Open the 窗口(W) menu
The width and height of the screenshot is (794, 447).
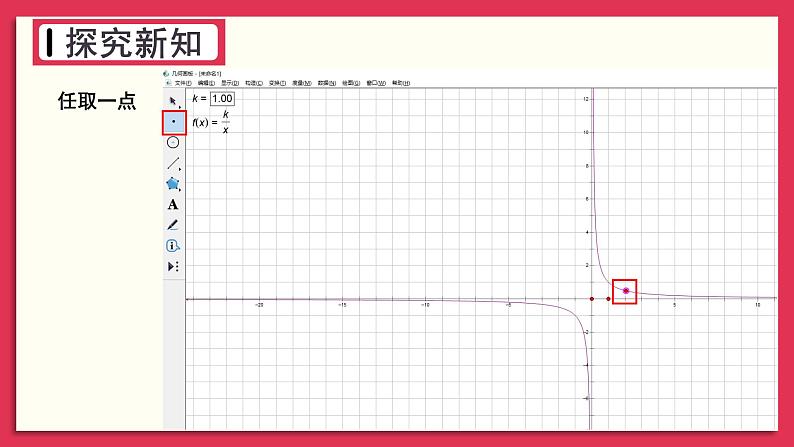[x=376, y=83]
